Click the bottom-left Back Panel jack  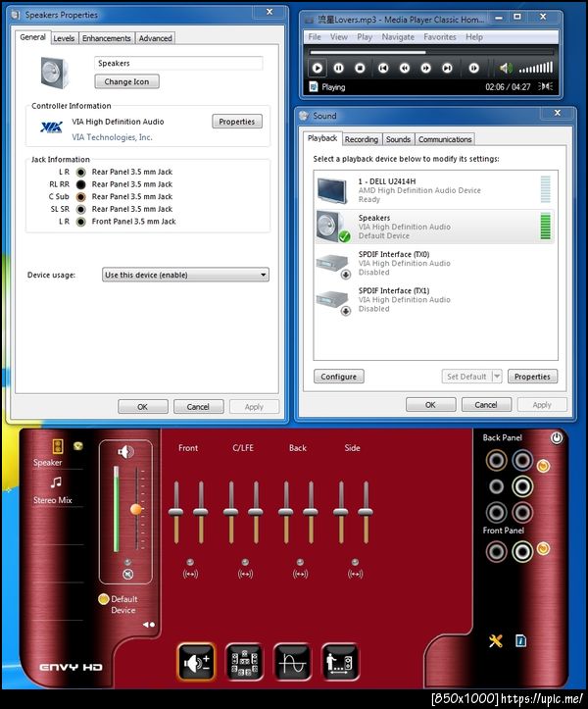pyautogui.click(x=496, y=512)
